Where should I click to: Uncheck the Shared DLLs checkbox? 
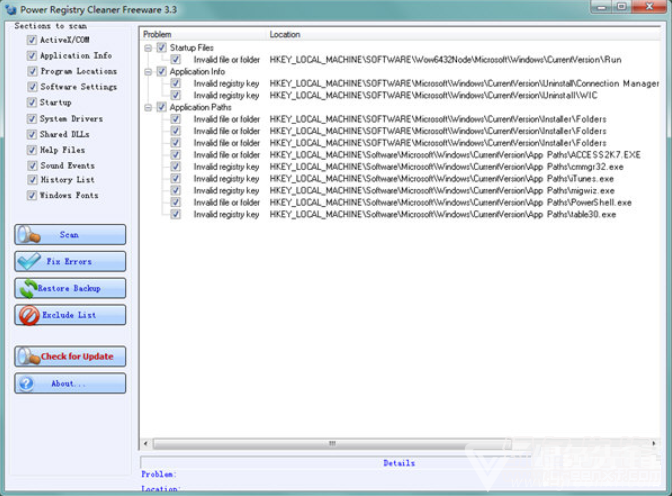tap(32, 134)
